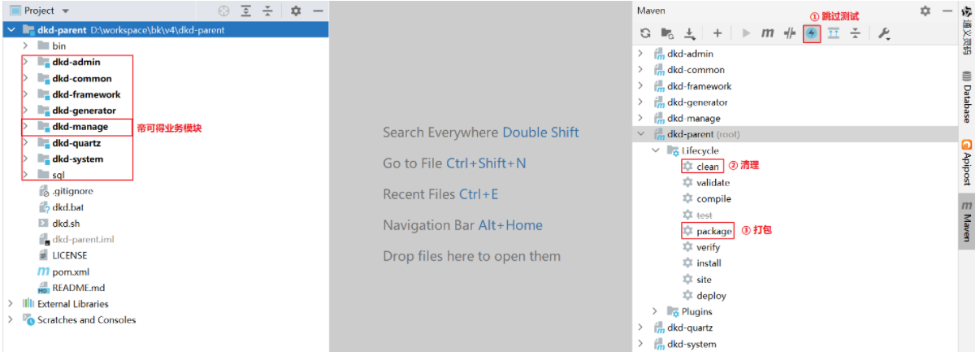Collapse all in Maven tool window
The height and width of the screenshot is (352, 980).
[x=856, y=33]
